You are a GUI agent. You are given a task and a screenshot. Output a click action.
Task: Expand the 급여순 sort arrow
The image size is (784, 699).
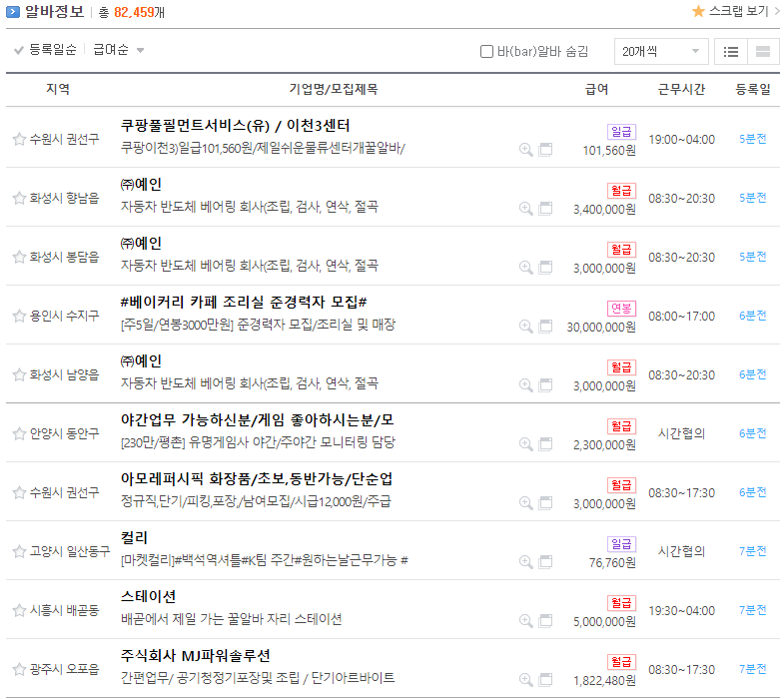click(141, 51)
